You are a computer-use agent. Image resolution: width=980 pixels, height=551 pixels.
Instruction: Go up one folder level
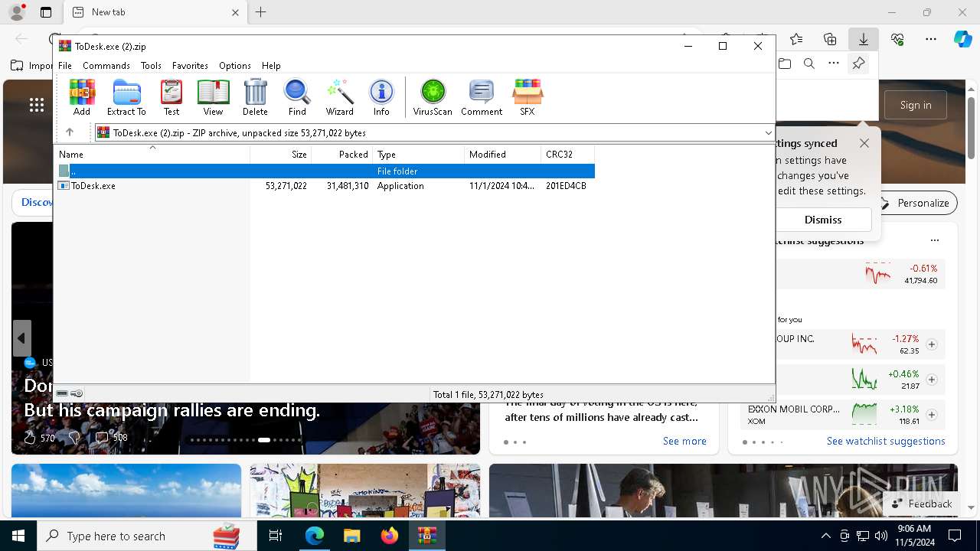pyautogui.click(x=70, y=132)
